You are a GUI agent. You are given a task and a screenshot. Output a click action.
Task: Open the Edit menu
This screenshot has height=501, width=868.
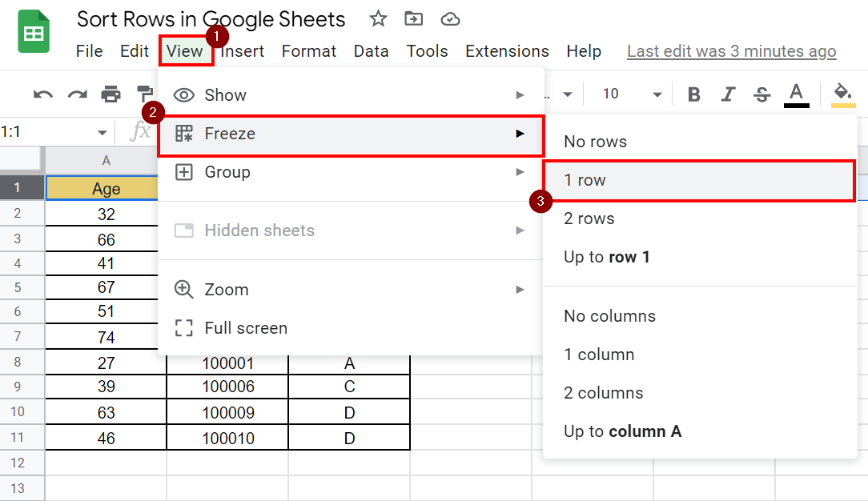pyautogui.click(x=135, y=51)
